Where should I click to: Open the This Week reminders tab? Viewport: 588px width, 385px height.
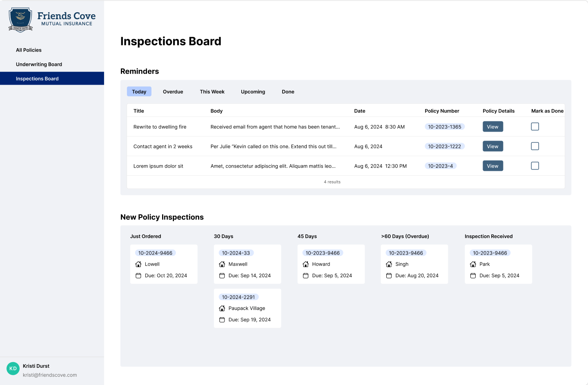[x=212, y=92]
